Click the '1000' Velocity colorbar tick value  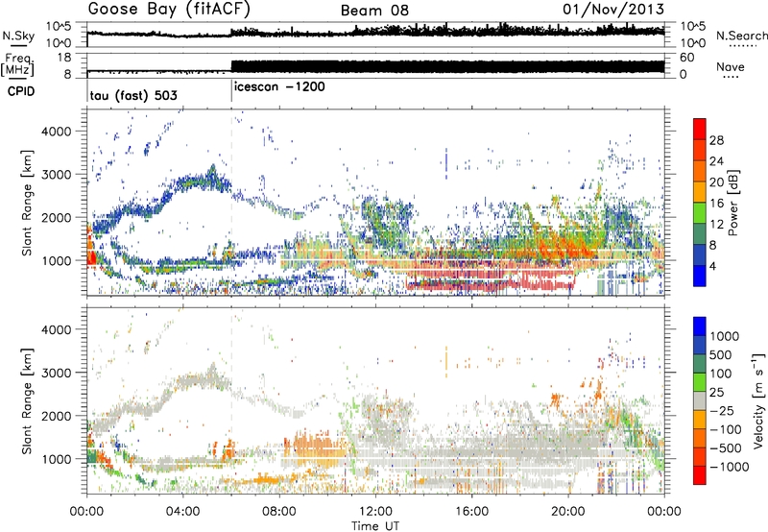724,336
